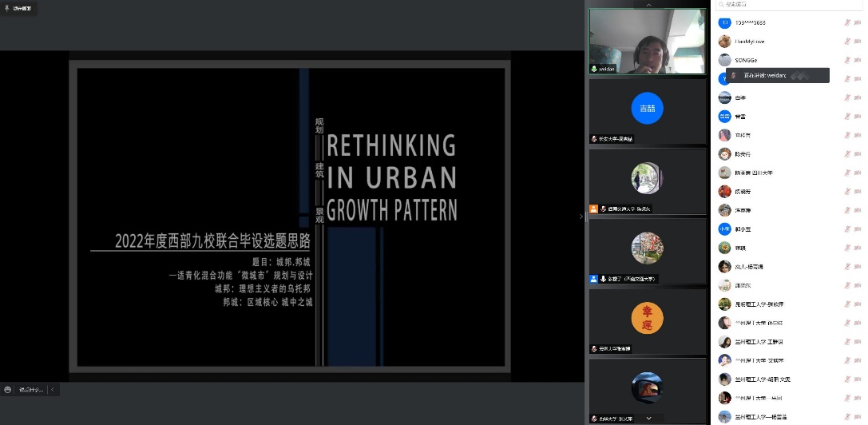
Task: Select the blue 吉喆 participant video tile
Action: [x=647, y=109]
